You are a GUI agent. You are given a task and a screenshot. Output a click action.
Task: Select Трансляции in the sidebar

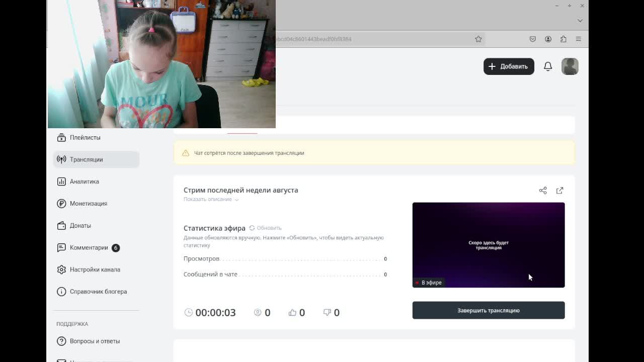tap(96, 159)
